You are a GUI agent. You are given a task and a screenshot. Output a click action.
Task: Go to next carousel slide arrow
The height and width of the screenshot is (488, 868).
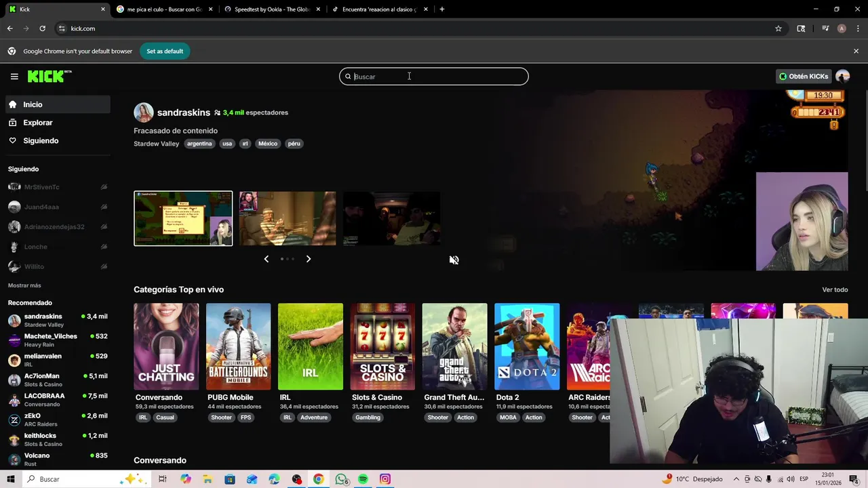click(x=309, y=259)
